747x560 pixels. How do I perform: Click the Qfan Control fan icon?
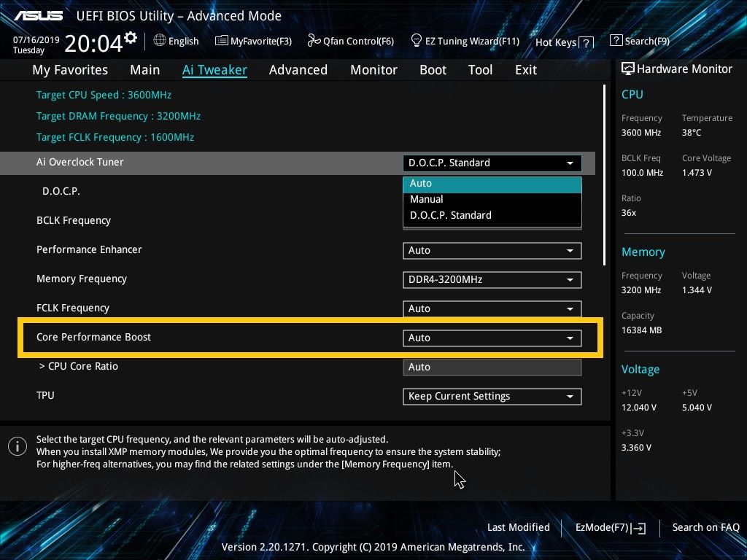click(x=314, y=41)
